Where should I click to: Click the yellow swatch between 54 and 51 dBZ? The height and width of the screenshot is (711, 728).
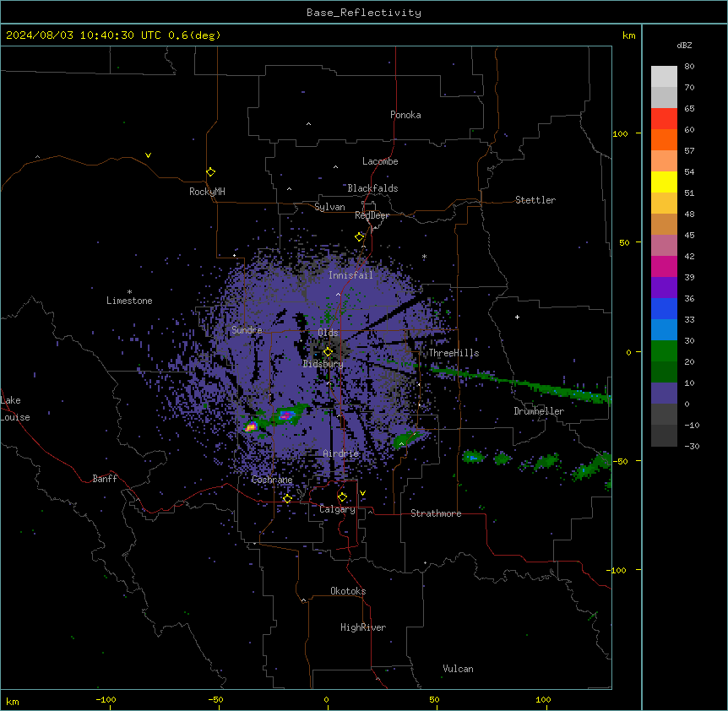pyautogui.click(x=664, y=182)
